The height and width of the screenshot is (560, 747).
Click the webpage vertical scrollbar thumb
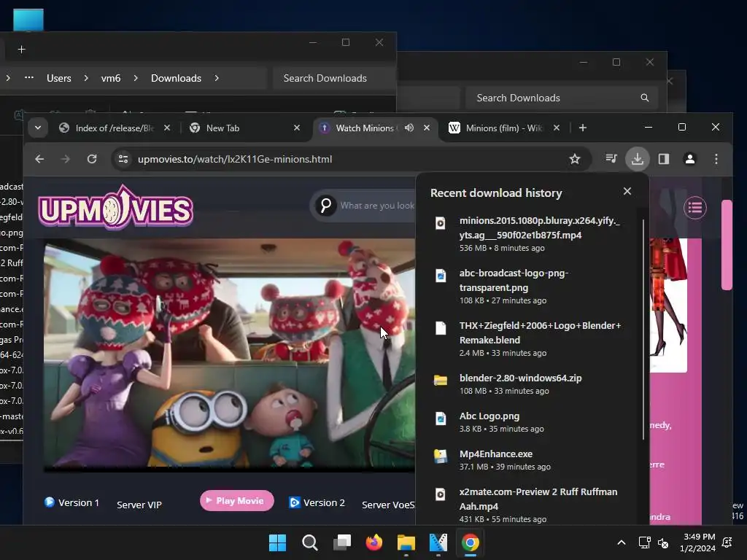[x=727, y=245]
